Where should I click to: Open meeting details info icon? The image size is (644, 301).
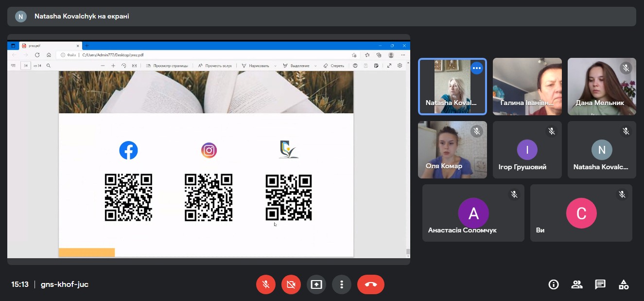(x=554, y=284)
